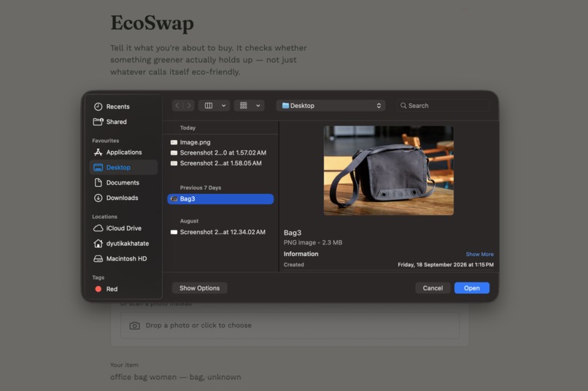This screenshot has height=391, width=588.
Task: Select the Image.png file
Action: [220, 142]
